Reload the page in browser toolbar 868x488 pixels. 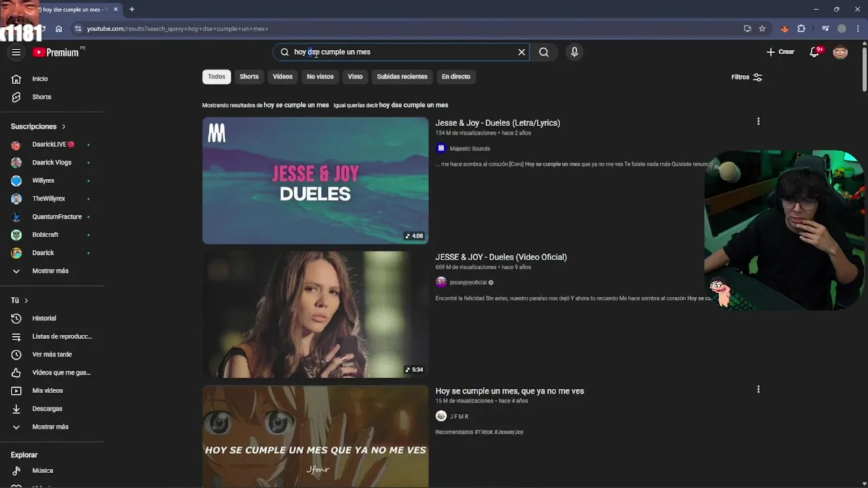pyautogui.click(x=42, y=28)
